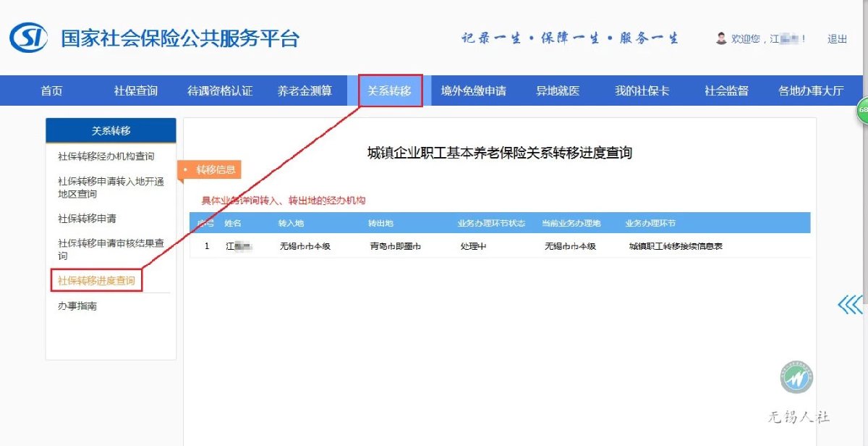Log out using 退出 link
This screenshot has height=446, width=868.
tap(838, 39)
